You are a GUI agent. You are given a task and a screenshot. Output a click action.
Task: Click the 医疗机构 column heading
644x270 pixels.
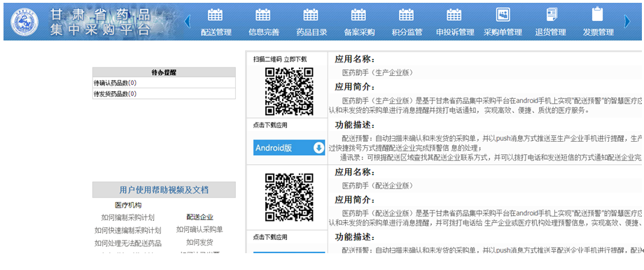pyautogui.click(x=128, y=205)
